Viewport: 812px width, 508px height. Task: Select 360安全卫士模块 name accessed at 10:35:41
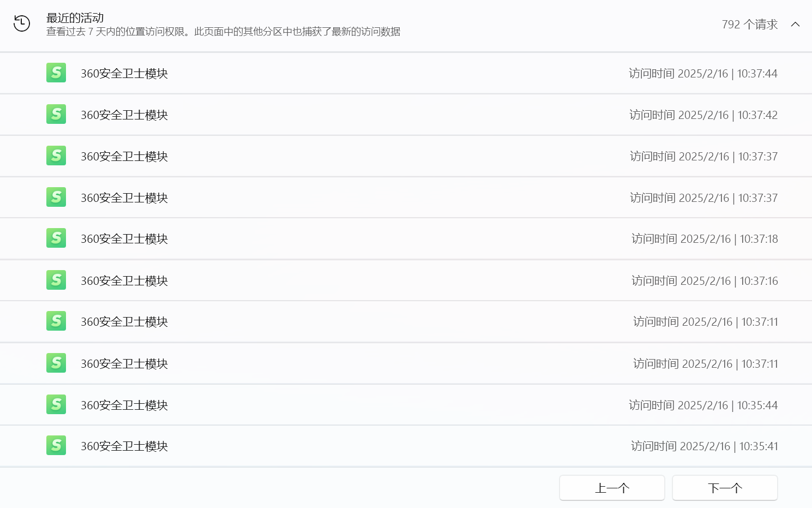124,446
